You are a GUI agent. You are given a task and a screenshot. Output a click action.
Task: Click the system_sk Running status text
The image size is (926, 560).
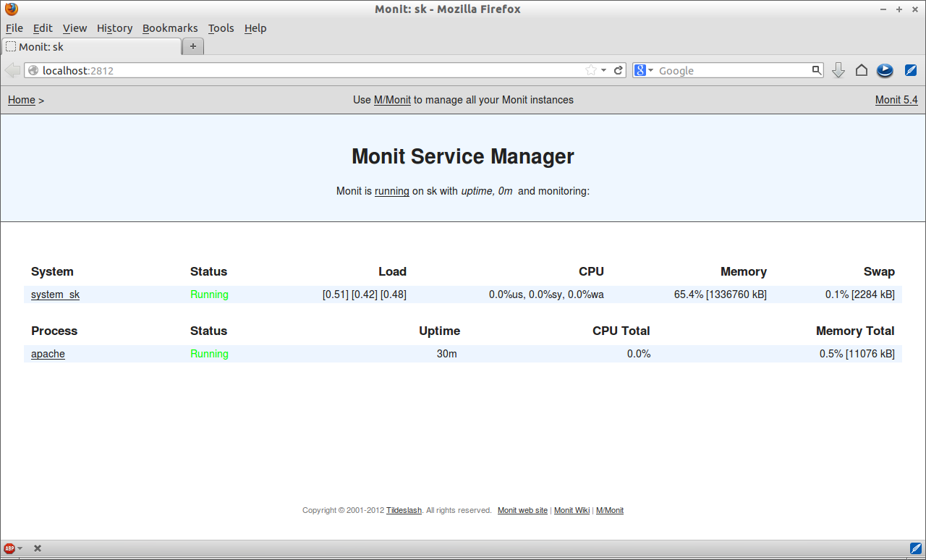pos(209,294)
